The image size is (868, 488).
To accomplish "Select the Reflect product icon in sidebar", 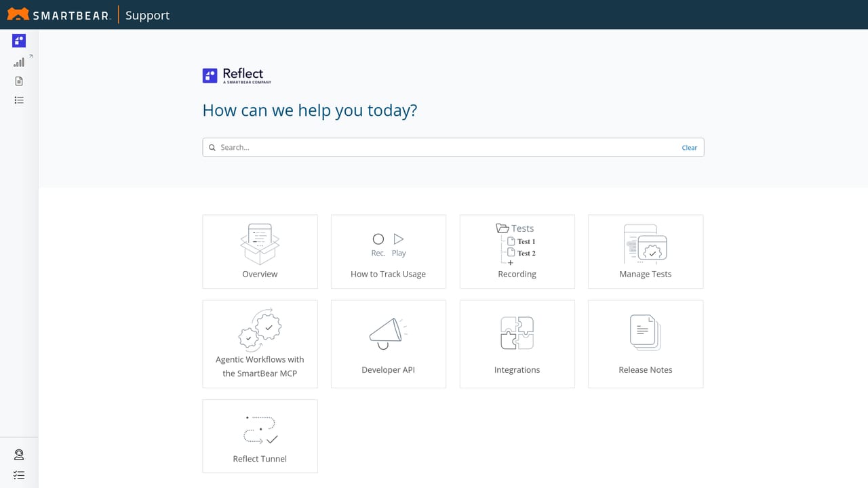I will pos(19,41).
